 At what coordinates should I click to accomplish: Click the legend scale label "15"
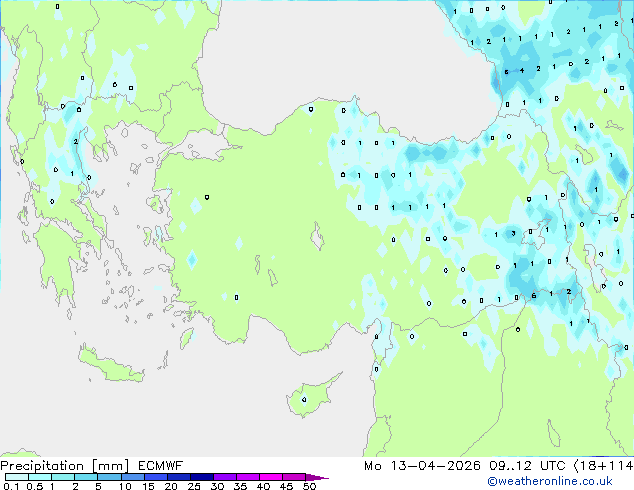click(x=148, y=486)
